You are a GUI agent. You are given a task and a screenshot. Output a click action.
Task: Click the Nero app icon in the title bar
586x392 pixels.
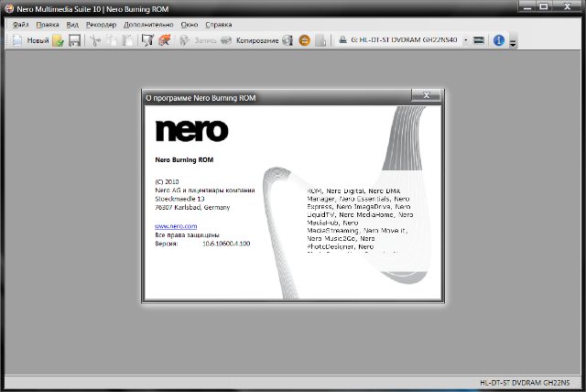click(x=9, y=8)
